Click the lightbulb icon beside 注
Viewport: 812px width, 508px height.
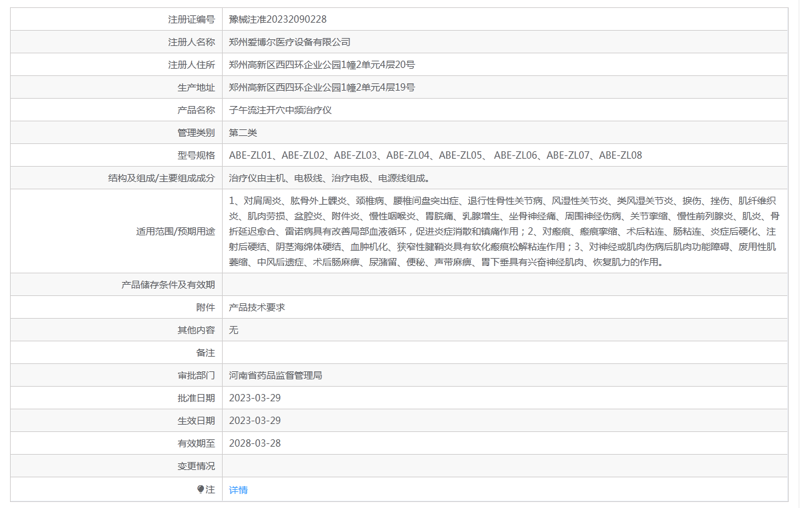coord(201,489)
